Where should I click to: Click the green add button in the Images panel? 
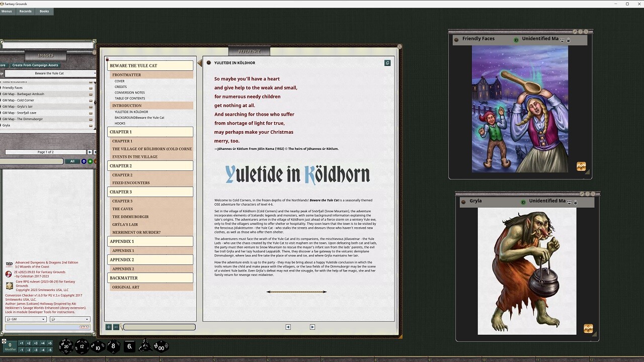[90, 161]
